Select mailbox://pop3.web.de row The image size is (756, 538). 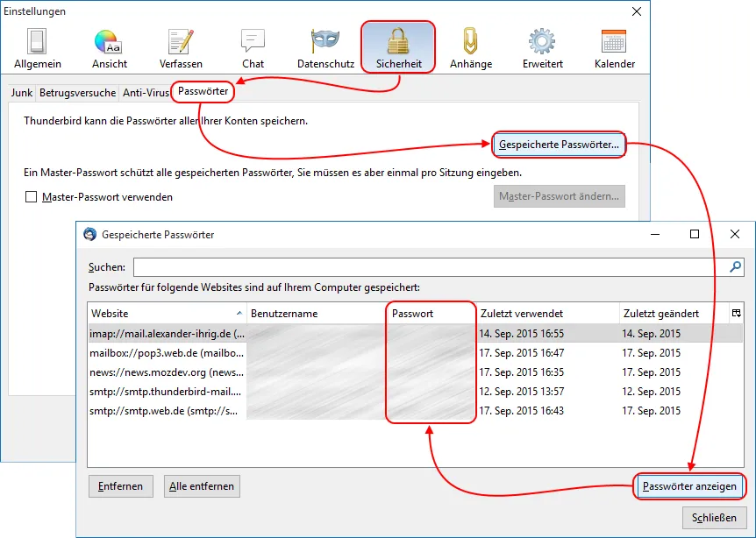[415, 352]
